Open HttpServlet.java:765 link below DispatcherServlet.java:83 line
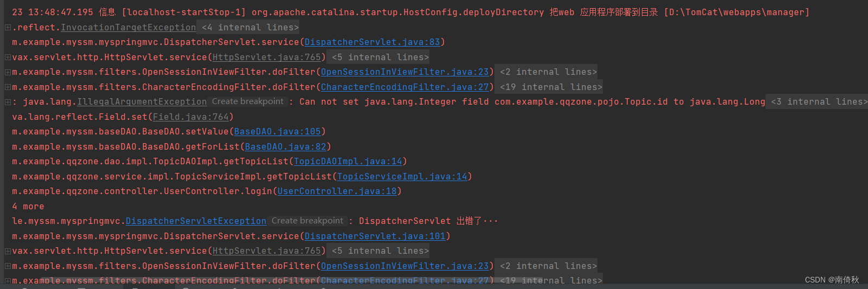 pos(267,57)
